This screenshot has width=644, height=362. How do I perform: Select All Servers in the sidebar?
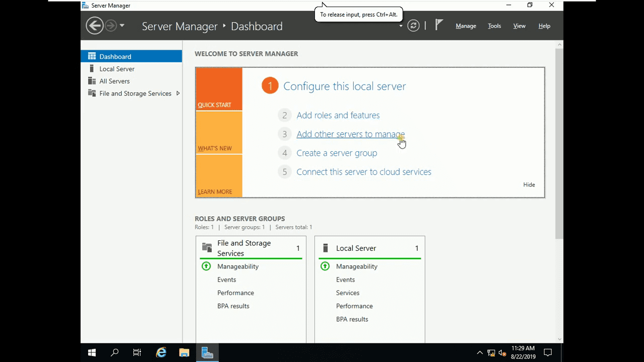(131, 81)
